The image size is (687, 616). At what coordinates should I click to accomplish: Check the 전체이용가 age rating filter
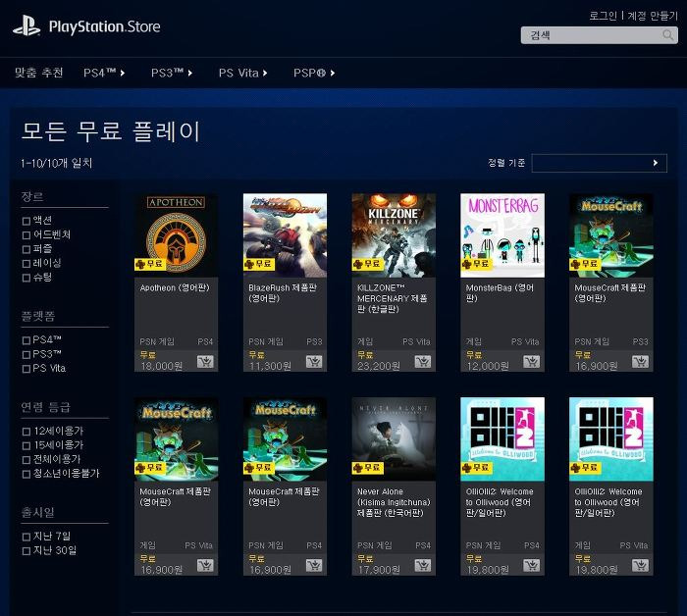[26, 460]
